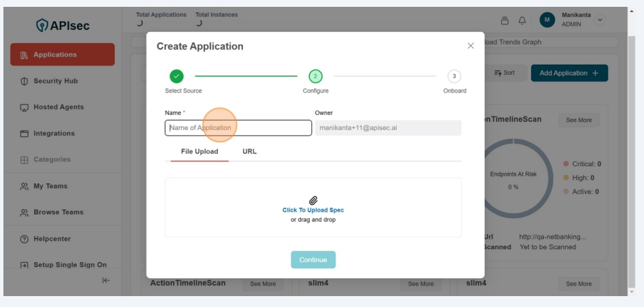
Task: Click step 3 Onboard circle
Action: coord(454,76)
